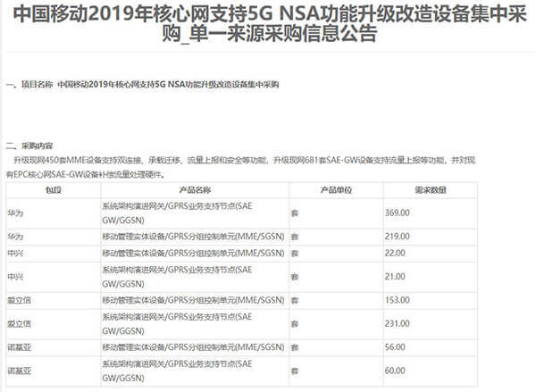This screenshot has width=536, height=392.
Task: Click the 产品名称 column header
Action: click(x=195, y=190)
